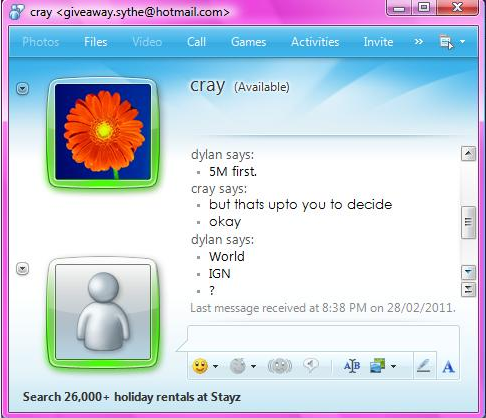Switch to handwriting pen mode

[x=424, y=366]
